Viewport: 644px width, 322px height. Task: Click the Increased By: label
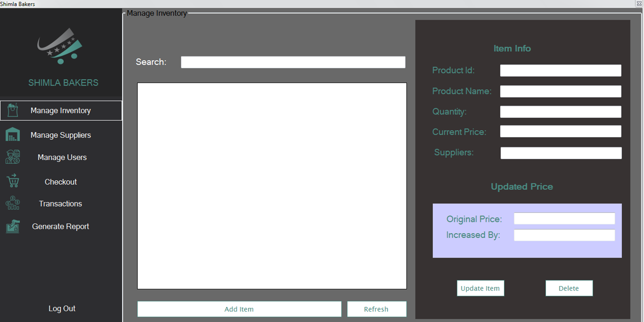pos(473,235)
